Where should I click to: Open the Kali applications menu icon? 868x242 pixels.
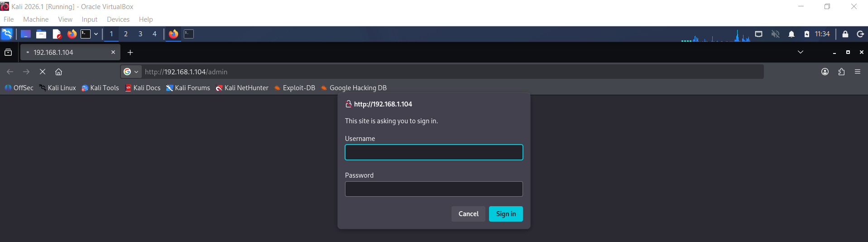coord(7,34)
